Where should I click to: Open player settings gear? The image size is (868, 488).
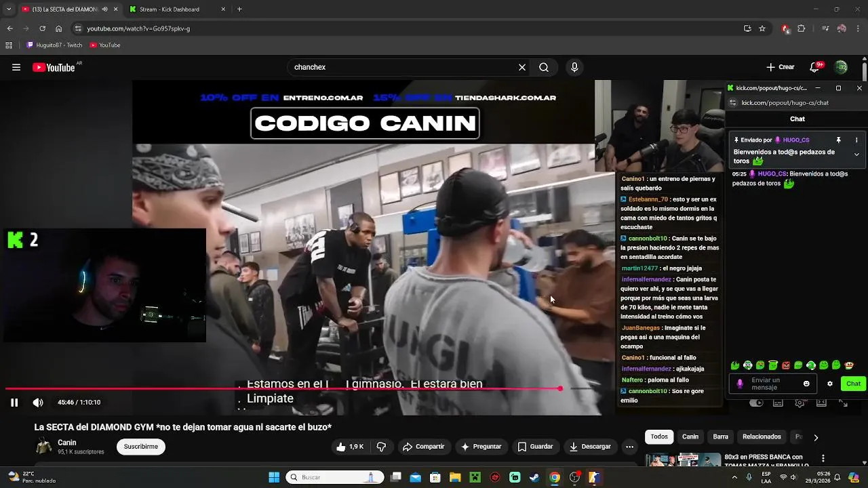800,403
